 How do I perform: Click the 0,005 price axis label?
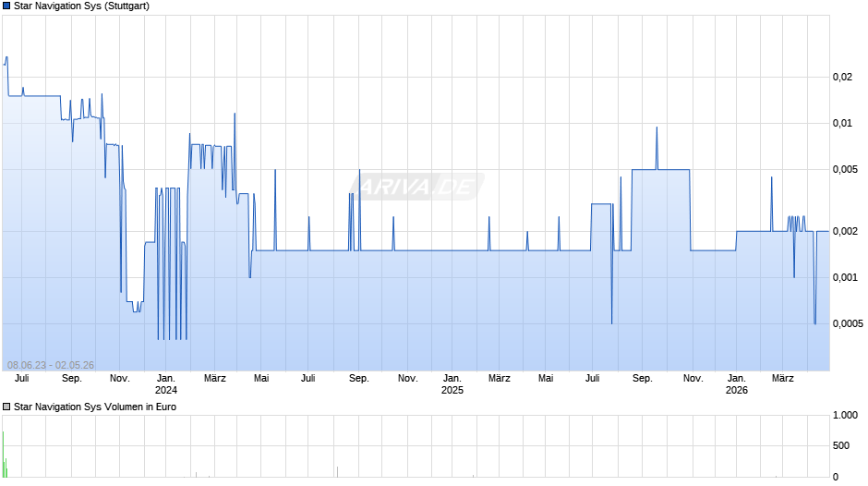(x=845, y=170)
